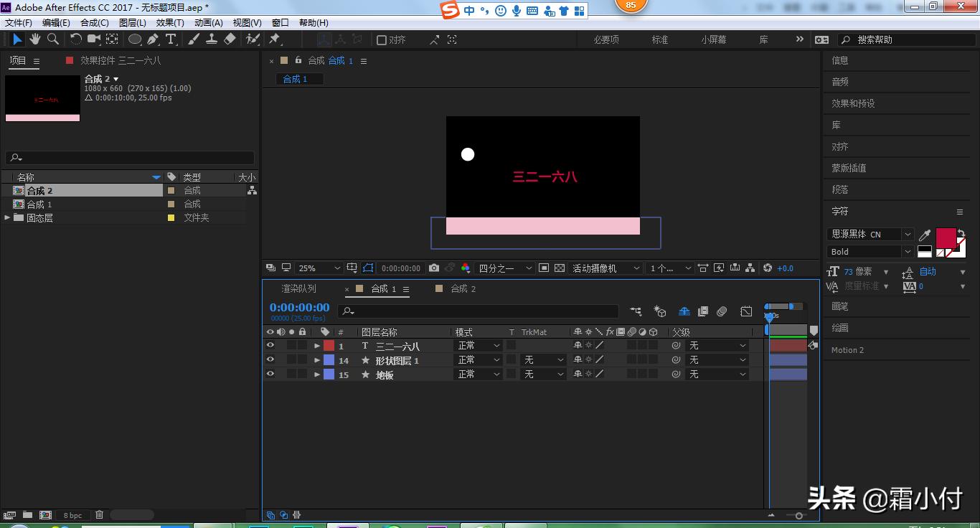The width and height of the screenshot is (980, 528).
Task: Click the 标准 workspace button
Action: pyautogui.click(x=659, y=40)
